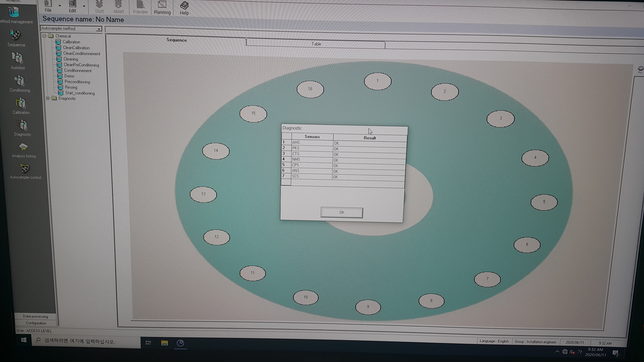Click the Autotest sidebar icon

click(x=17, y=58)
